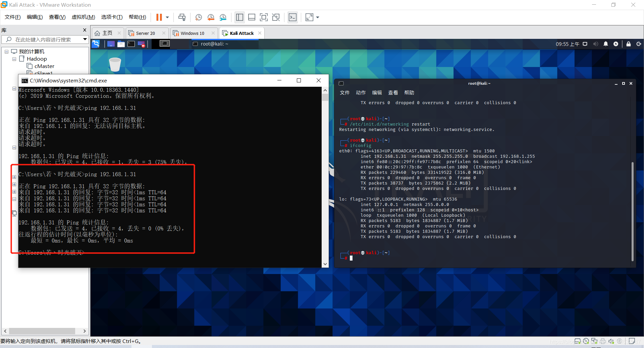This screenshot has width=644, height=348.
Task: Select the cMaster virtual machine
Action: pyautogui.click(x=44, y=66)
